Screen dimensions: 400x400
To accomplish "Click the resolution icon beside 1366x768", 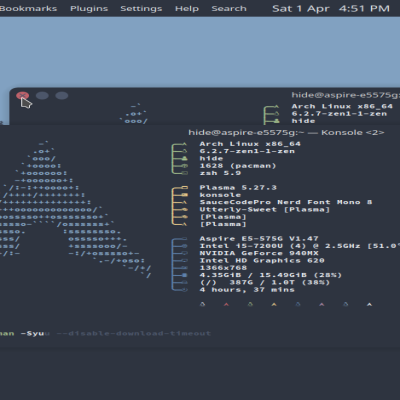I will 184,268.
